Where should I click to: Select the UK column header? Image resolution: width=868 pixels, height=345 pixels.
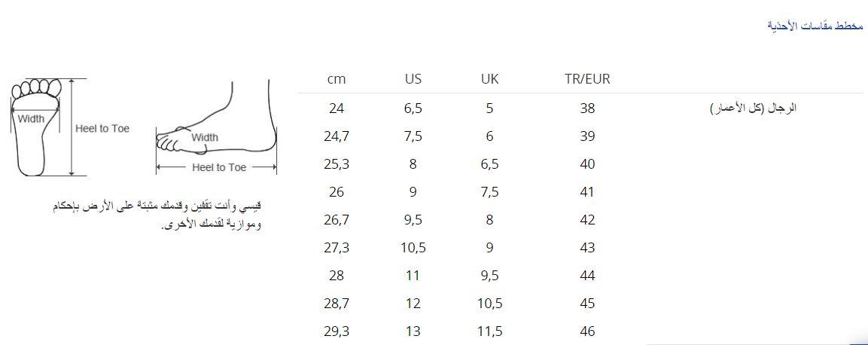click(x=489, y=79)
